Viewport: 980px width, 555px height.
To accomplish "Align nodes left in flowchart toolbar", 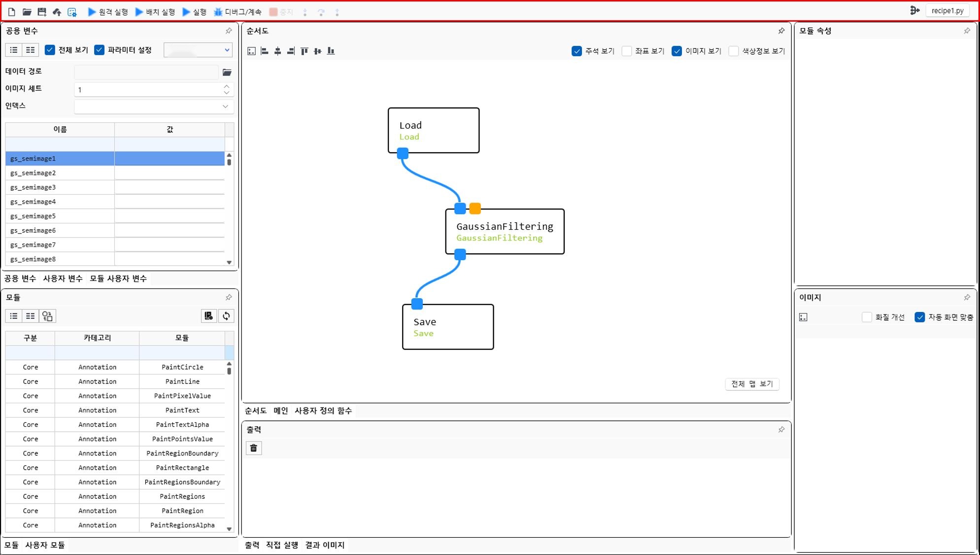I will pos(265,51).
